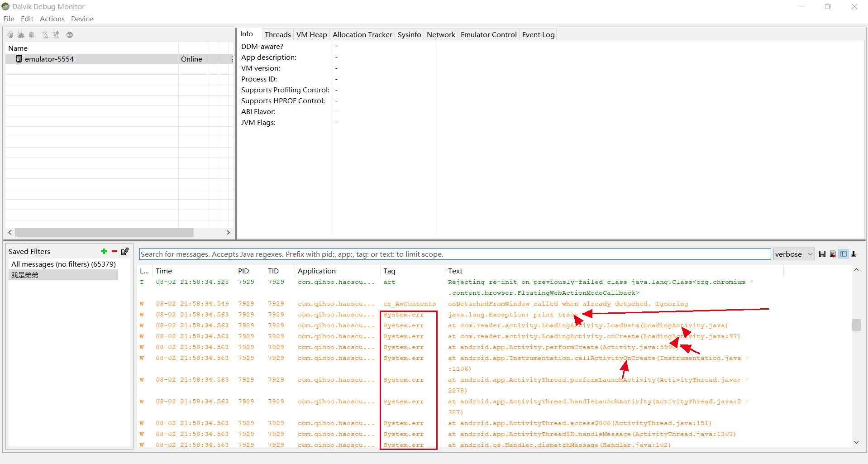The height and width of the screenshot is (464, 868).
Task: Click the Cause GC trash icon
Action: click(x=31, y=35)
